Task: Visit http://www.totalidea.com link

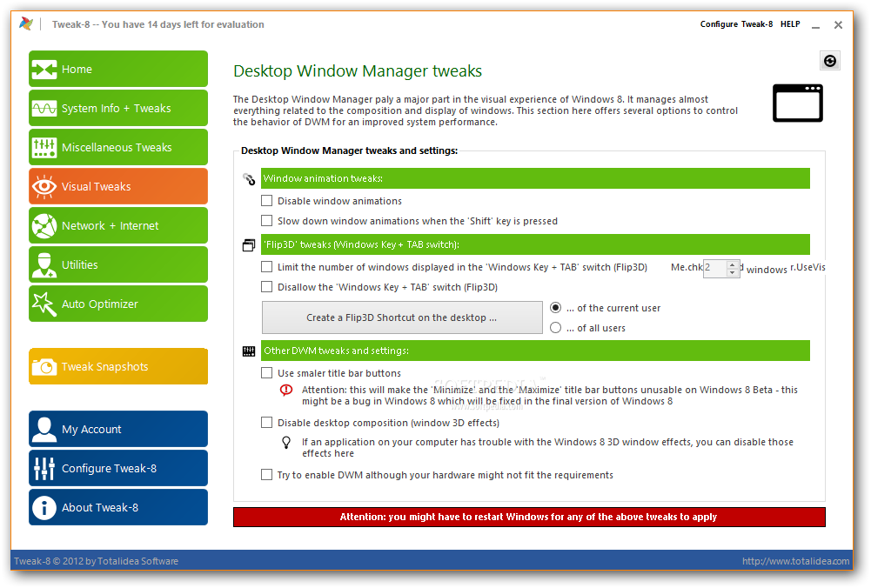Action: pyautogui.click(x=795, y=561)
